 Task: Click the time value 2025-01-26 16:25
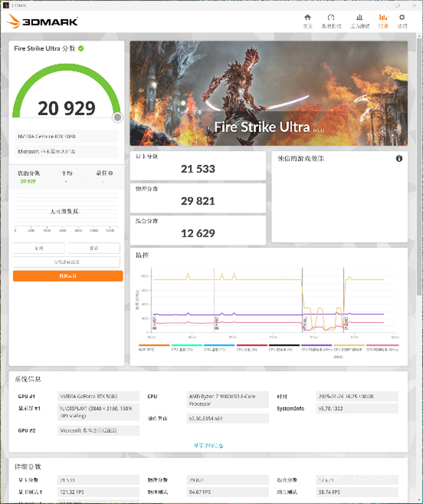pos(357,396)
